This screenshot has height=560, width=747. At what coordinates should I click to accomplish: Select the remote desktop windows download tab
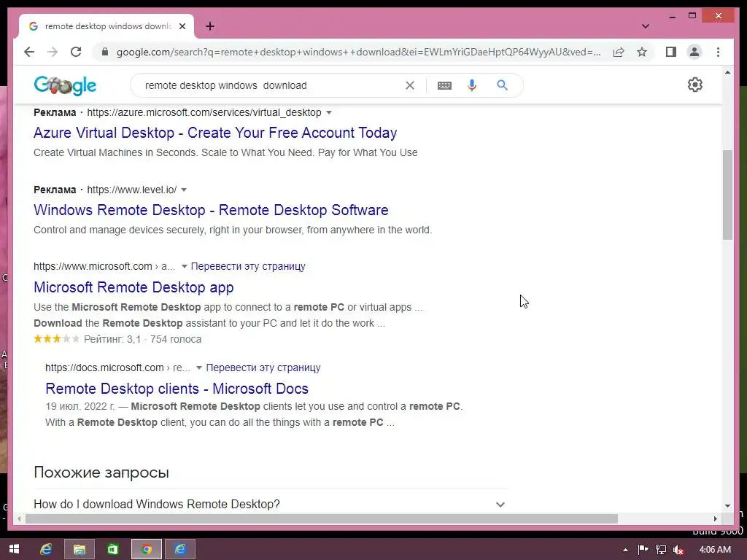(x=107, y=26)
